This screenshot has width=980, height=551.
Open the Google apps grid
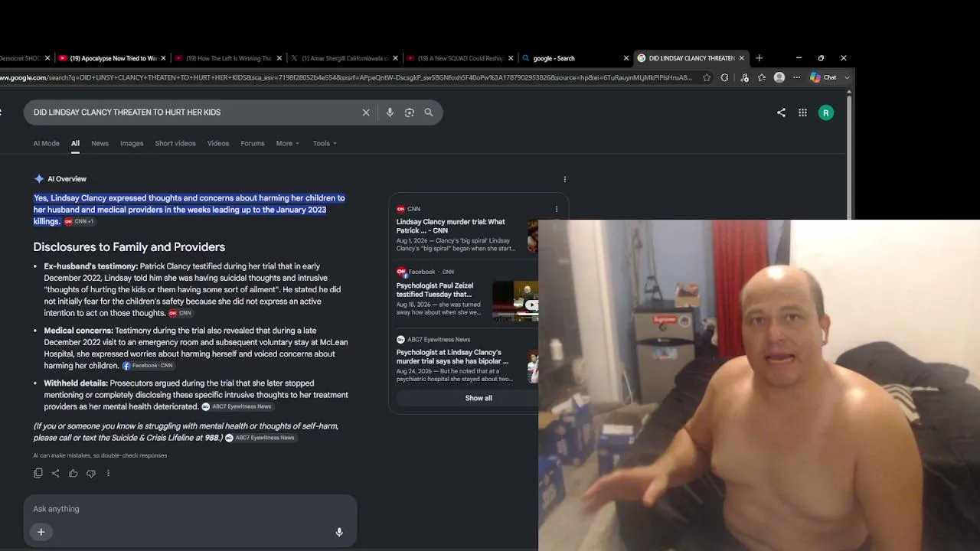tap(802, 112)
